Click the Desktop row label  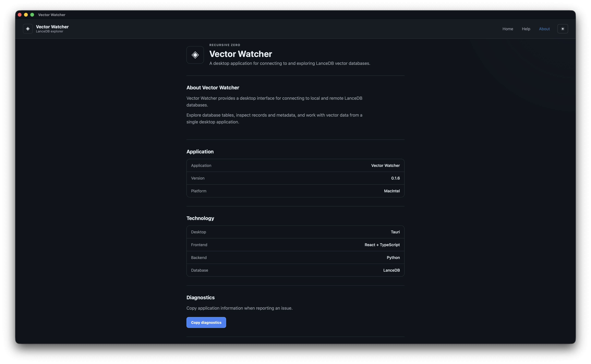pos(198,232)
